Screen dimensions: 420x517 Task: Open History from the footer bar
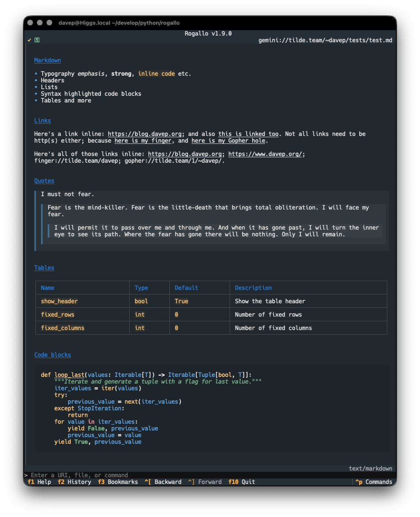click(x=74, y=482)
